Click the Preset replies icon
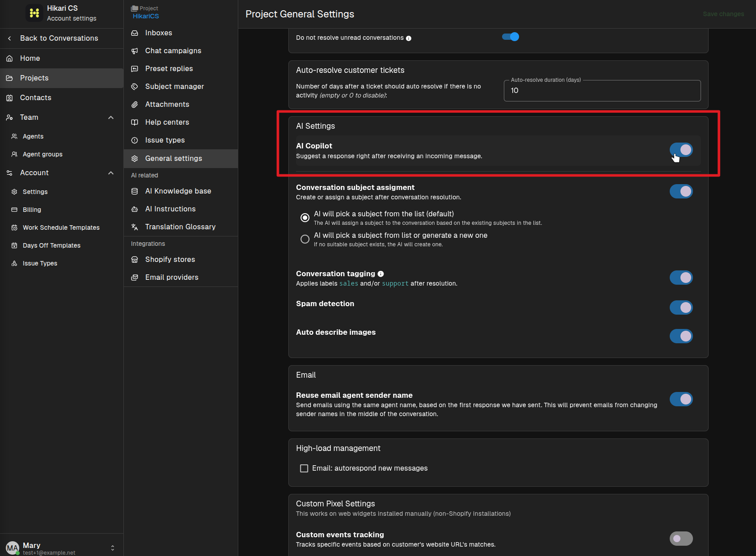The image size is (756, 556). [135, 69]
